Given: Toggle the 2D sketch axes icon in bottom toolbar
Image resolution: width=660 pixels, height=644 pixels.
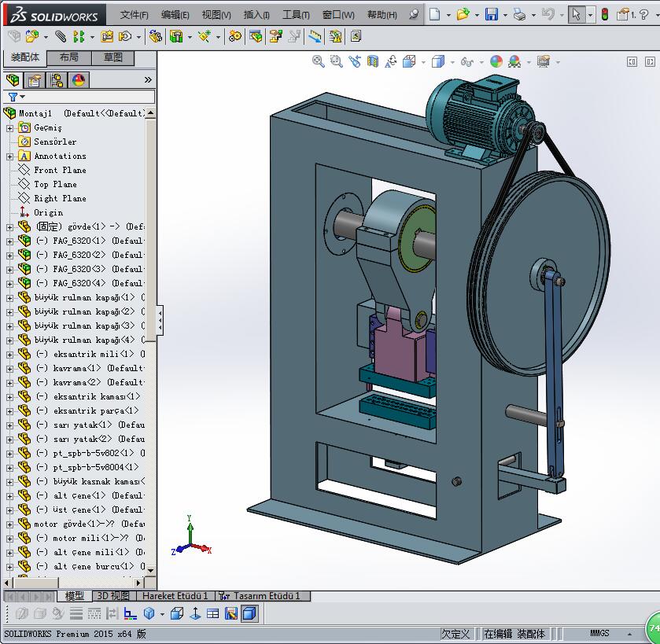Looking at the screenshot, I should [130, 613].
